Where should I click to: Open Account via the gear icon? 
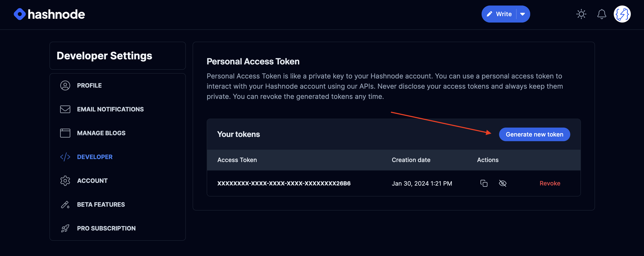65,181
